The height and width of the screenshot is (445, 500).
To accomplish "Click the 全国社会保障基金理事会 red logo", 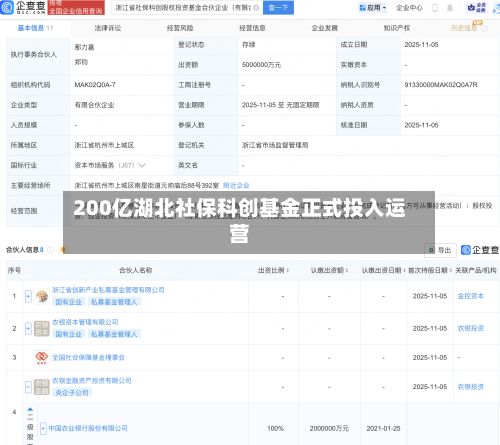I will (42, 358).
